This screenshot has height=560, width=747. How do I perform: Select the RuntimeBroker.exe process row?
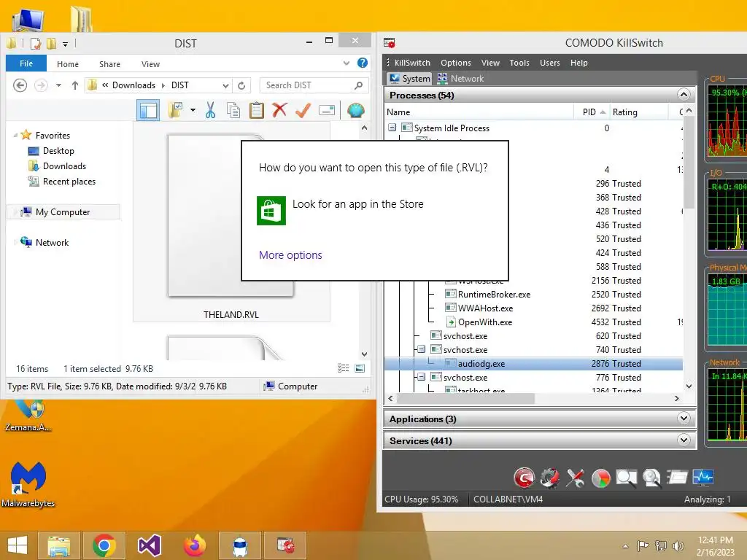click(x=533, y=295)
